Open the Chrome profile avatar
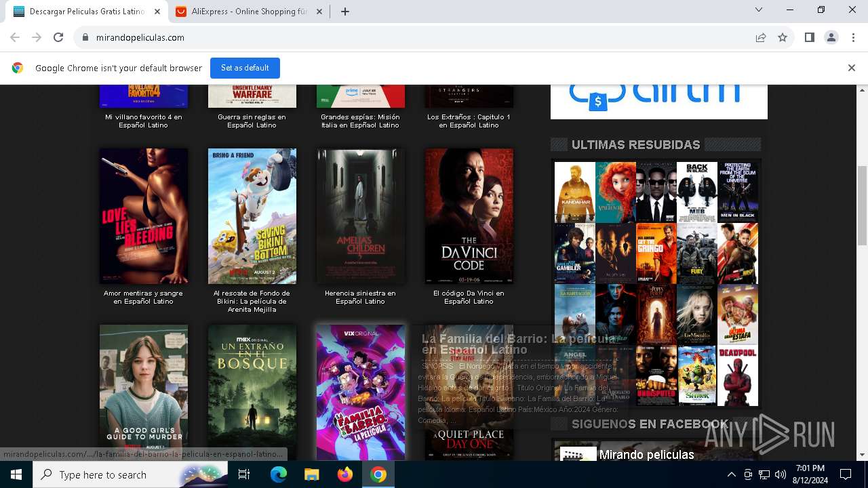868x488 pixels. [x=831, y=37]
